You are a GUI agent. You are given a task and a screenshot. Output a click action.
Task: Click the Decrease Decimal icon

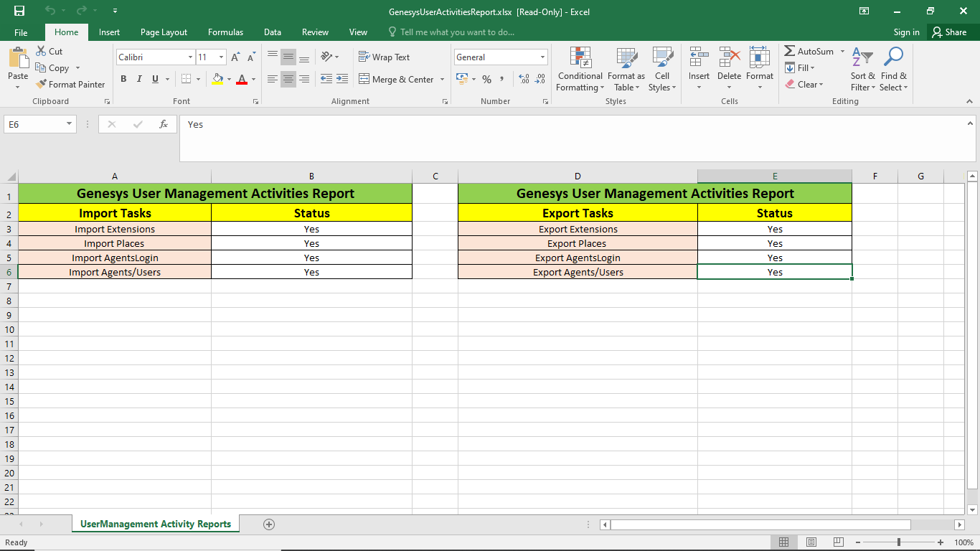[x=540, y=79]
